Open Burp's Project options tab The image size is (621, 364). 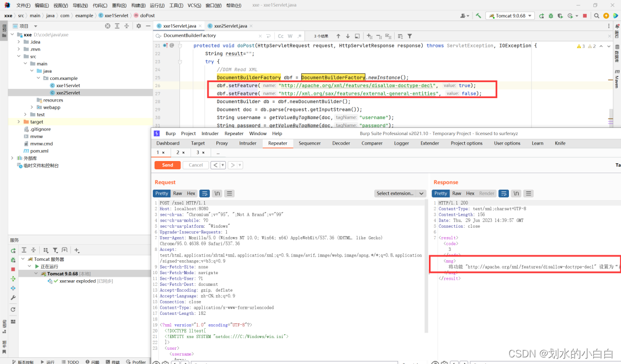[466, 143]
